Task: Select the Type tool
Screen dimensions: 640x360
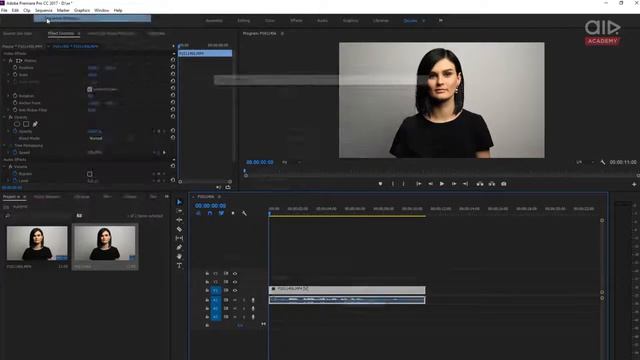Action: coord(179,266)
